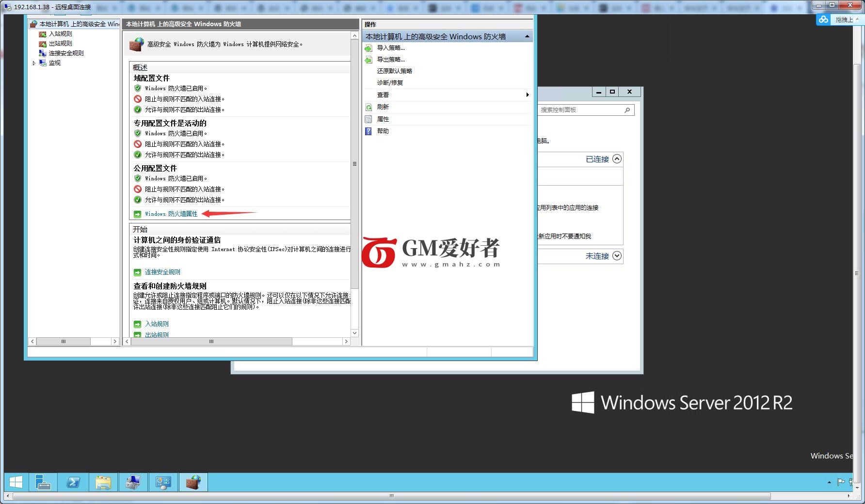Click 帮助 in the actions pane

383,131
